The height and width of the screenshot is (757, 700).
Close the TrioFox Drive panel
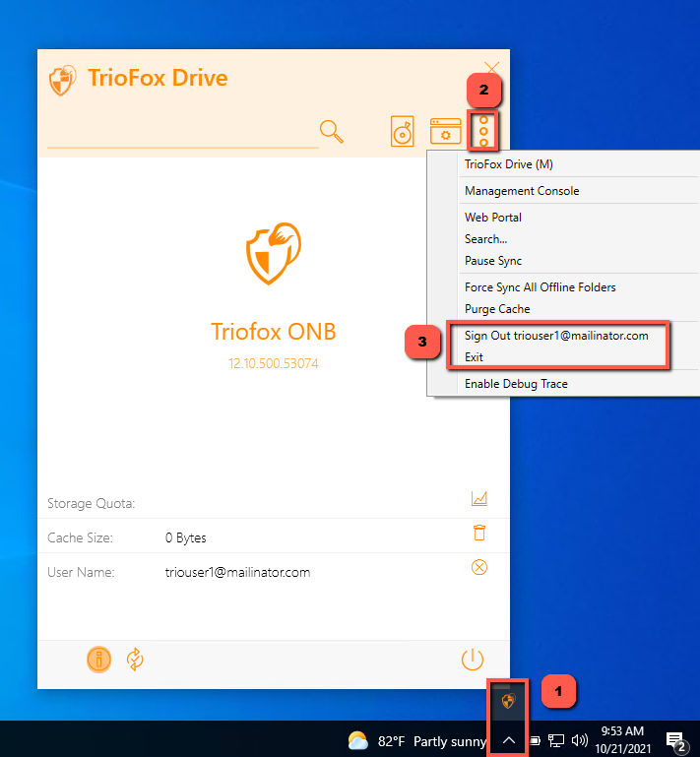491,68
